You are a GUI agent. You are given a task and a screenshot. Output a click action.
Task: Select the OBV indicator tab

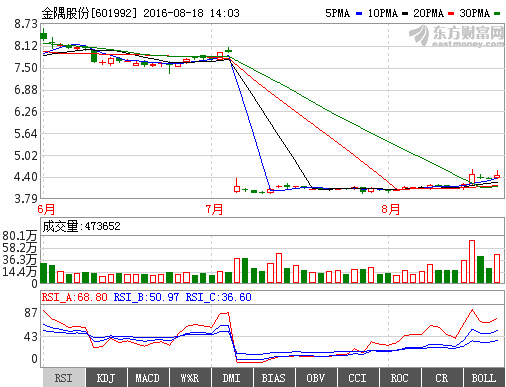pyautogui.click(x=316, y=378)
